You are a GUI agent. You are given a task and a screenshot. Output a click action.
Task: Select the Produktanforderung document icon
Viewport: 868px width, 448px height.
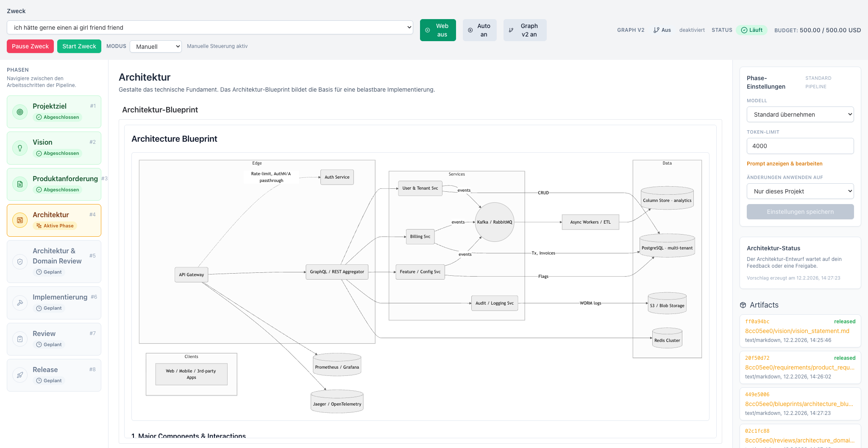click(x=20, y=184)
